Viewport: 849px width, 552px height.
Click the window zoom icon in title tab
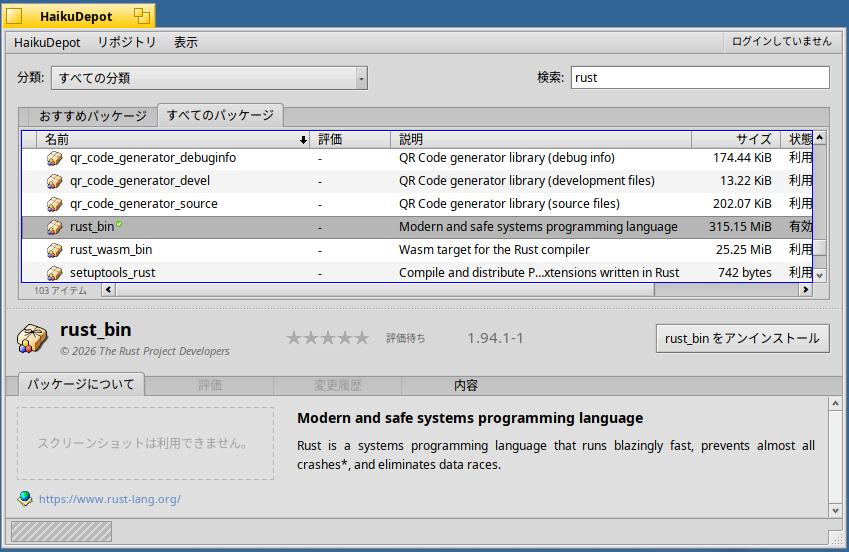[x=142, y=16]
